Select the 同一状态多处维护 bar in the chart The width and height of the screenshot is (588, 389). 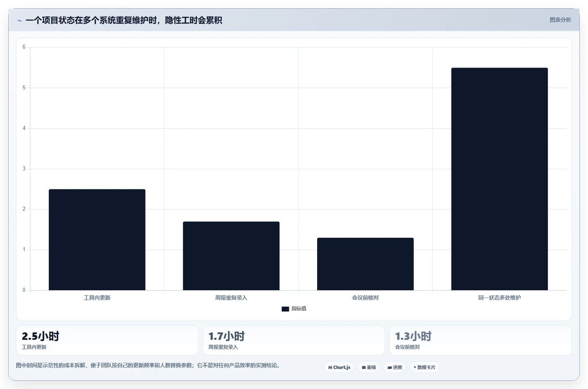click(499, 179)
